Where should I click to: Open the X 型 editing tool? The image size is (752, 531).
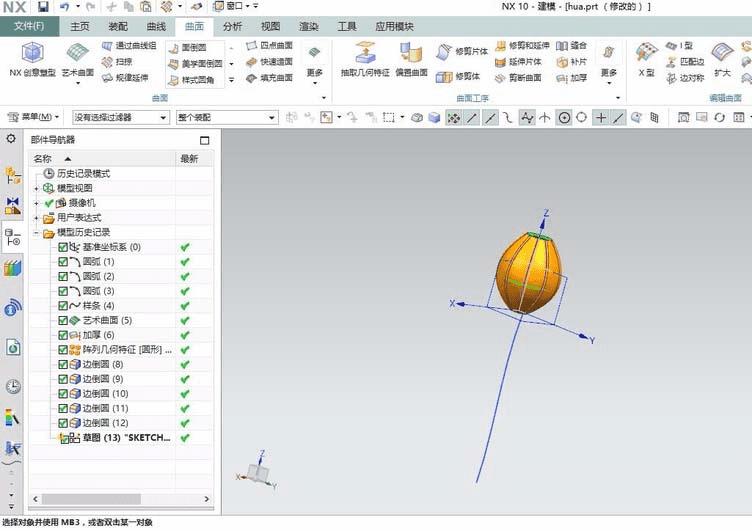[646, 59]
